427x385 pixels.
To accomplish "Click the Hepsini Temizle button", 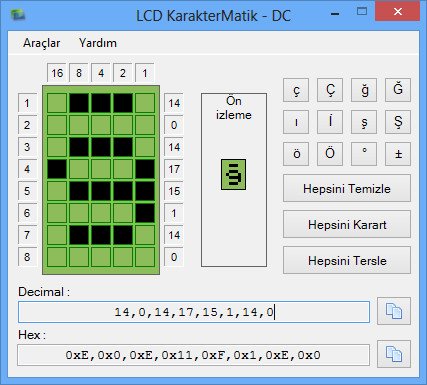I will (347, 188).
